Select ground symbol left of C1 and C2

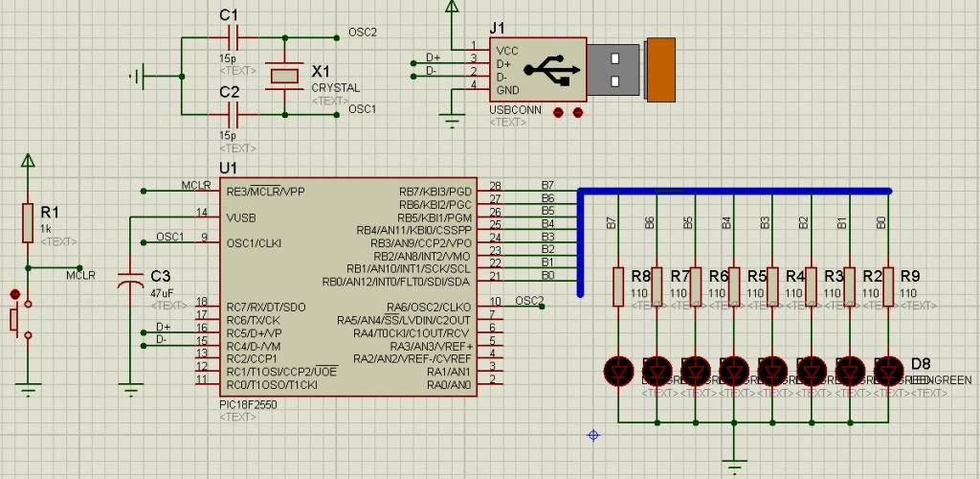(137, 77)
